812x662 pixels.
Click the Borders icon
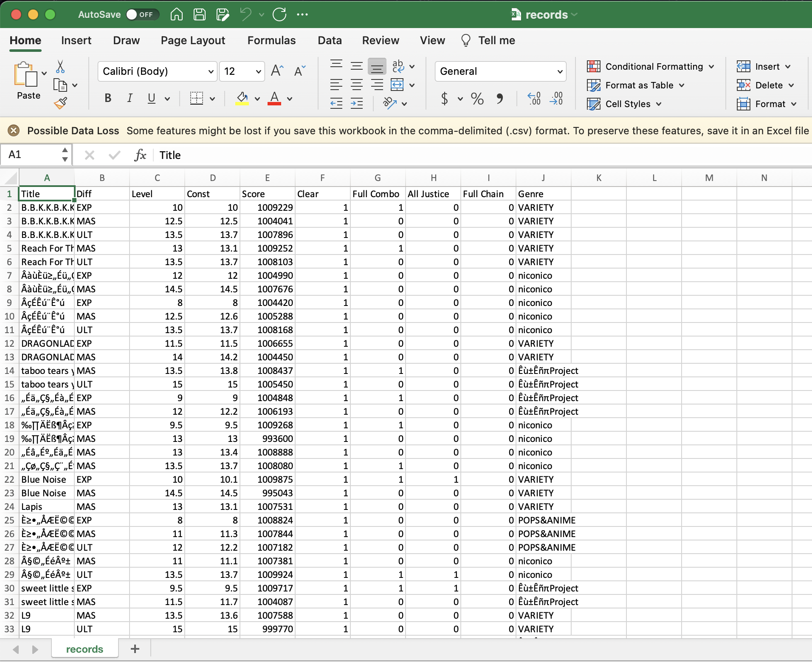click(x=196, y=99)
